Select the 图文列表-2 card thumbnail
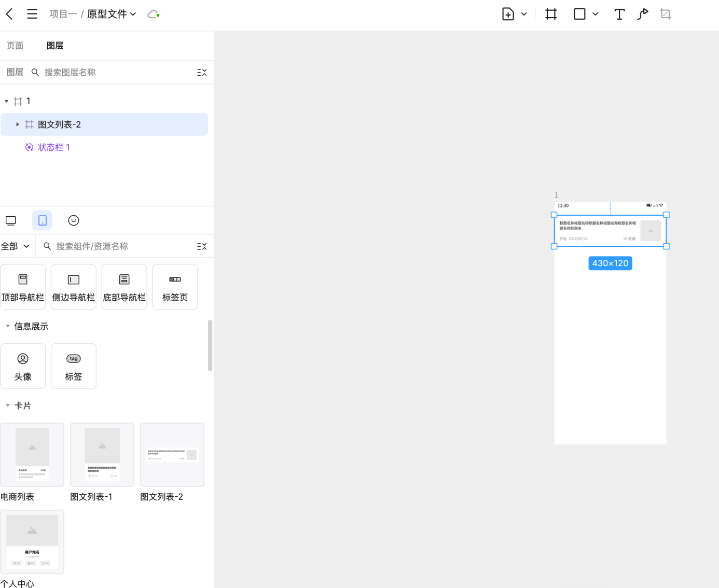 pos(172,455)
